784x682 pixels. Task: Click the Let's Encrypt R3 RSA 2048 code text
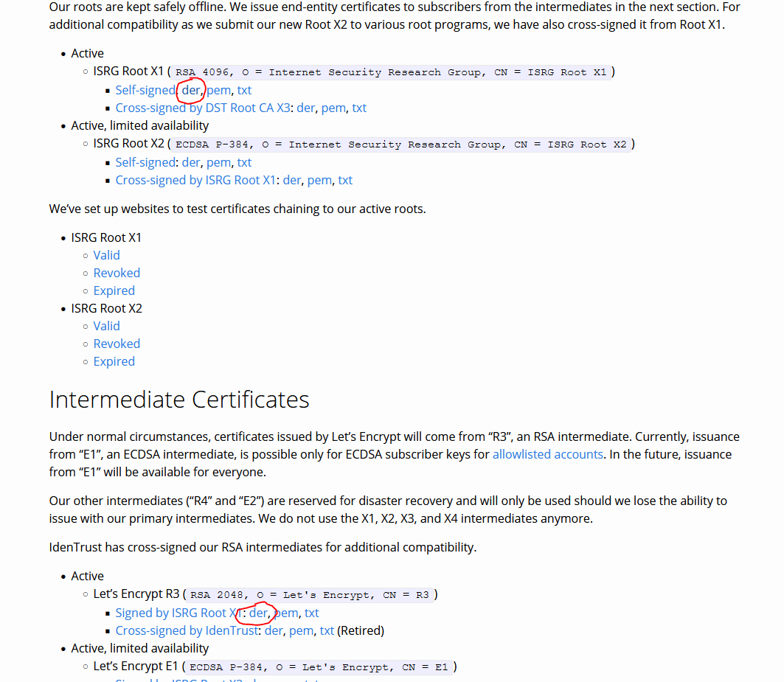[x=310, y=595]
